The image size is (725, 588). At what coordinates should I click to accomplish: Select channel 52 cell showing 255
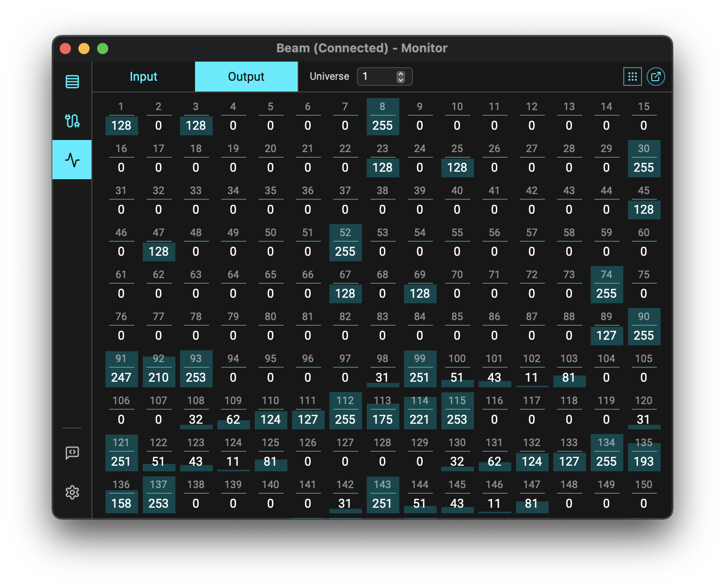(345, 243)
